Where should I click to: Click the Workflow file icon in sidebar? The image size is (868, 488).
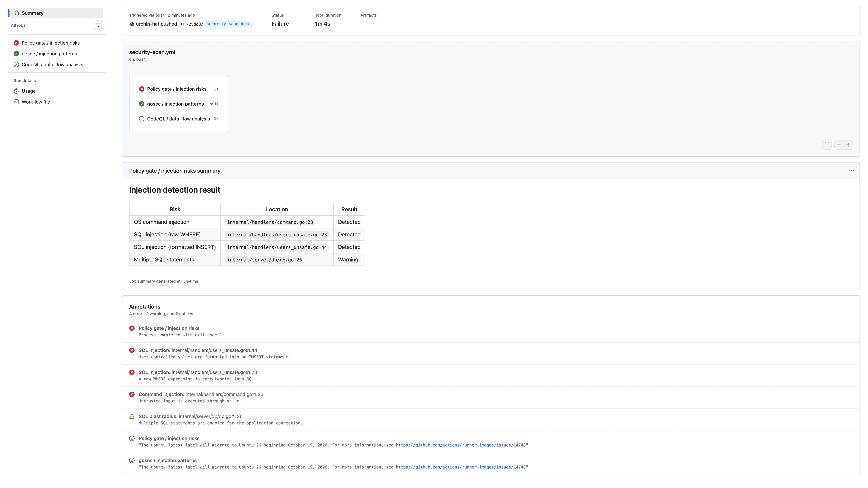pyautogui.click(x=16, y=102)
